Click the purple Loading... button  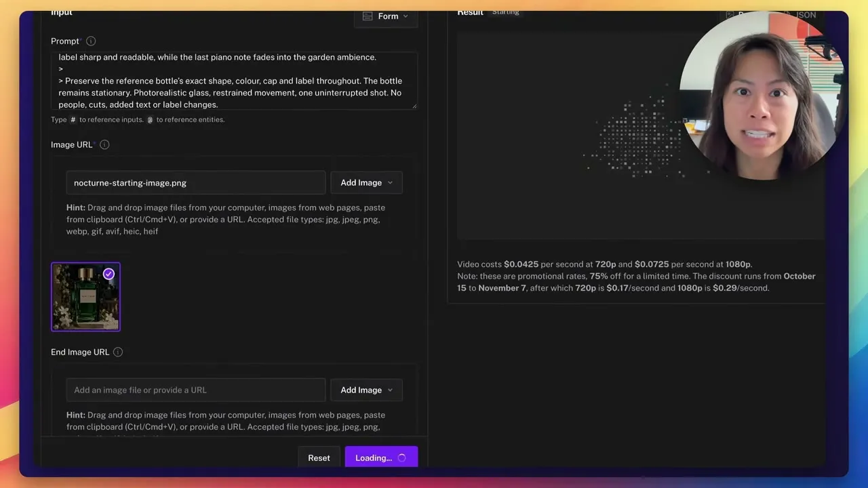(381, 458)
